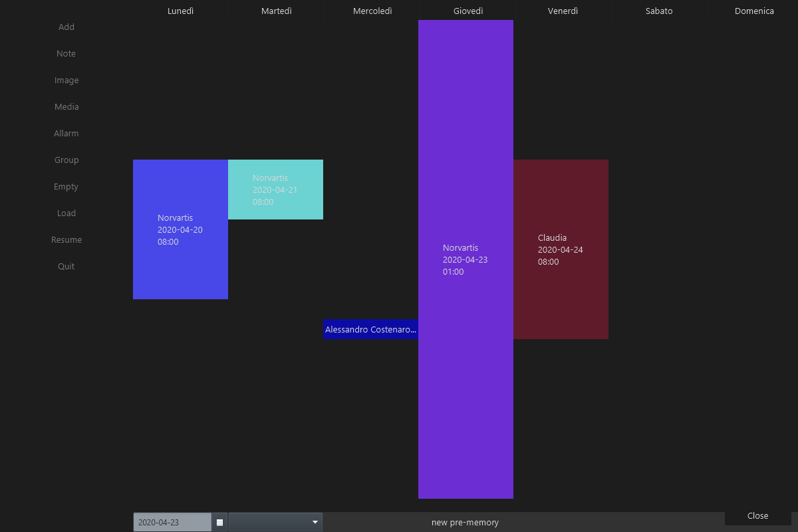
Task: Select the Alessandro Costenaro event bar
Action: click(370, 329)
